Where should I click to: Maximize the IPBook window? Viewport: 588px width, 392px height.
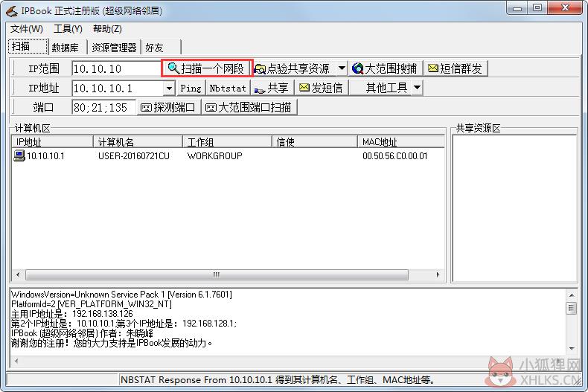point(537,7)
